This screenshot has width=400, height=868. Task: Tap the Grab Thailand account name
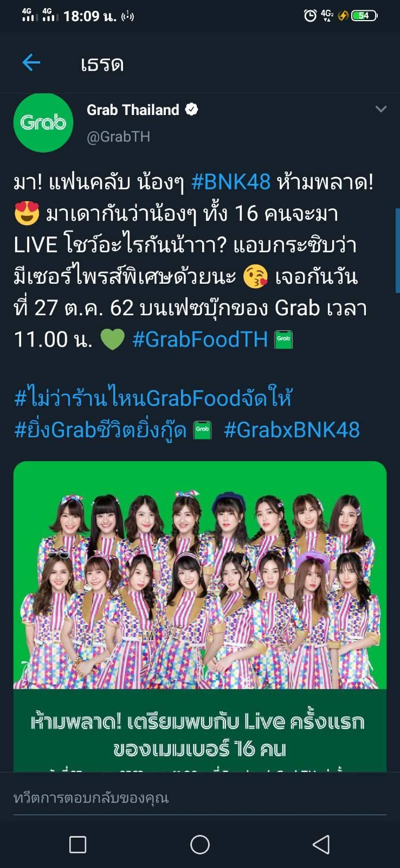[133, 110]
